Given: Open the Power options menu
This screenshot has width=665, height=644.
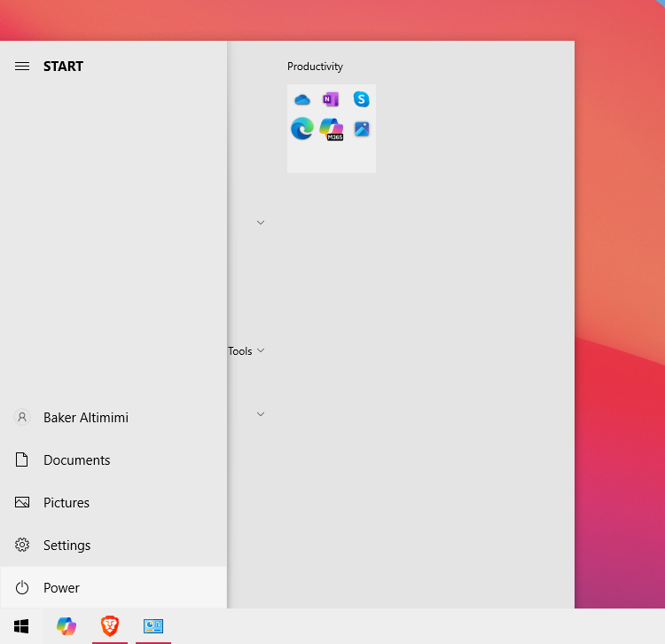Looking at the screenshot, I should pos(61,588).
